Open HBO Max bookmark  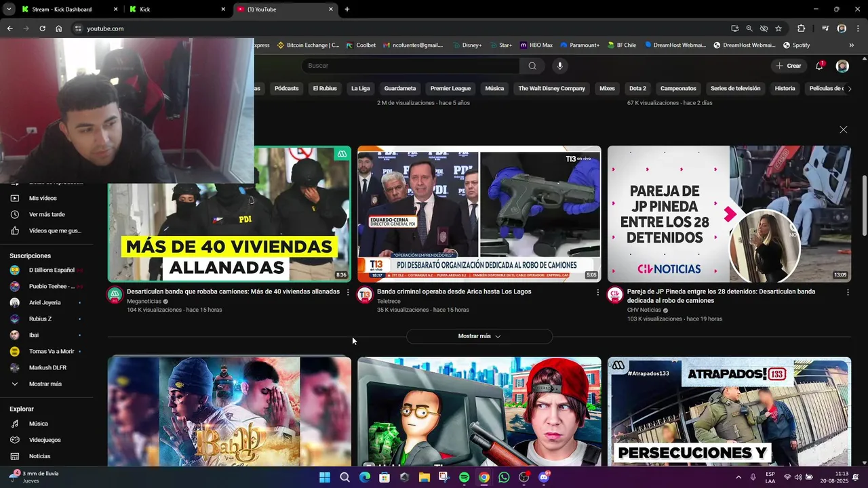pos(536,45)
